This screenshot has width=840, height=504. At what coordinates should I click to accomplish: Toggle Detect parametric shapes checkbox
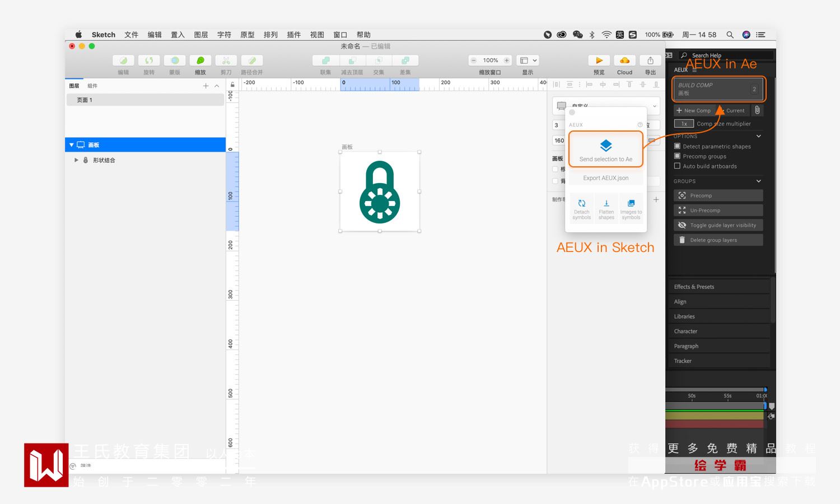coord(677,146)
